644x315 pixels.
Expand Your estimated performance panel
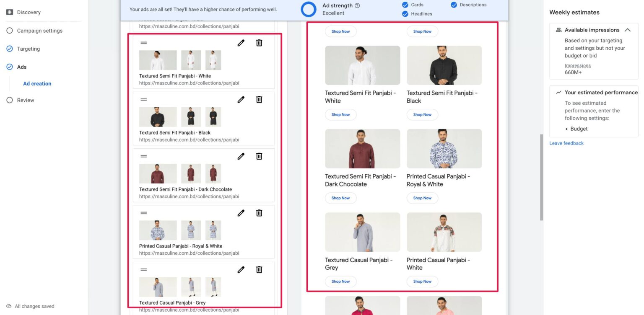600,93
